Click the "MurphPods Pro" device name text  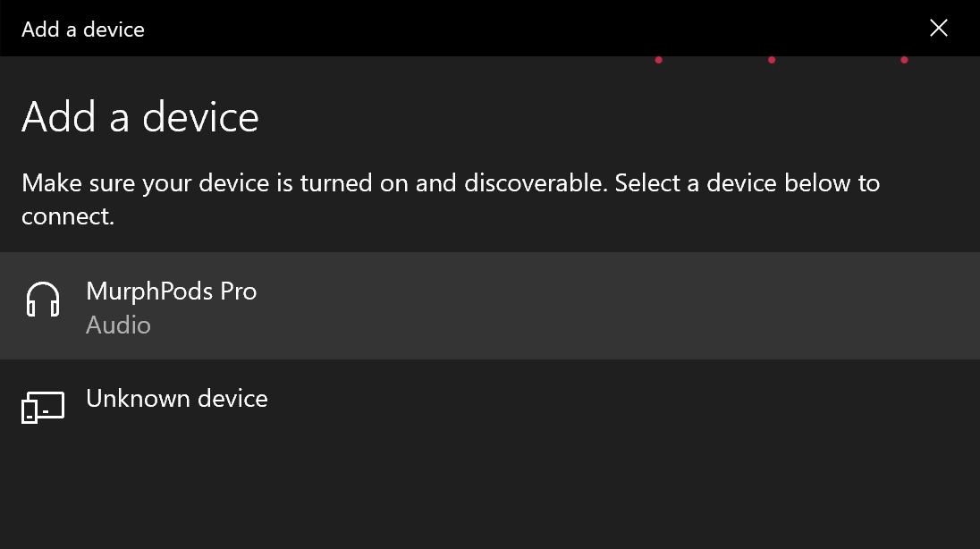click(x=171, y=291)
